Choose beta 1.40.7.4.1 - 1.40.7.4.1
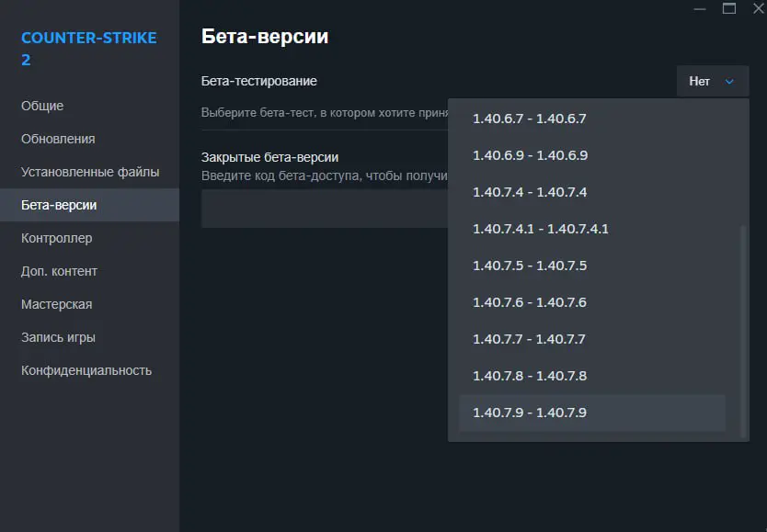 click(592, 229)
